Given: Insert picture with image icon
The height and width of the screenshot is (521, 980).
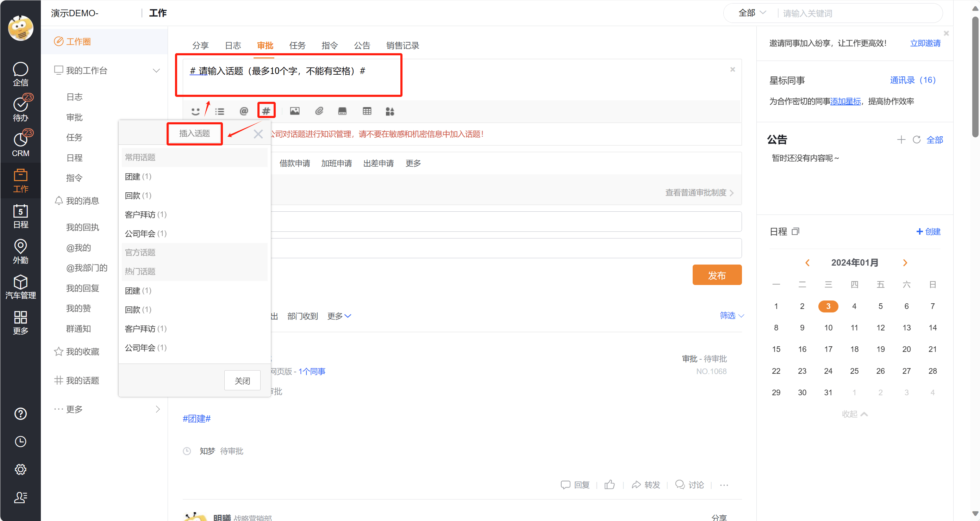Looking at the screenshot, I should (x=294, y=111).
